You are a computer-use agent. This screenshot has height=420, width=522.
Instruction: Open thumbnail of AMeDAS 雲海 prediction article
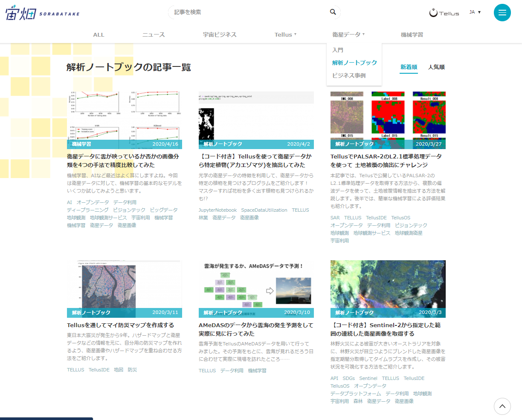(x=256, y=289)
